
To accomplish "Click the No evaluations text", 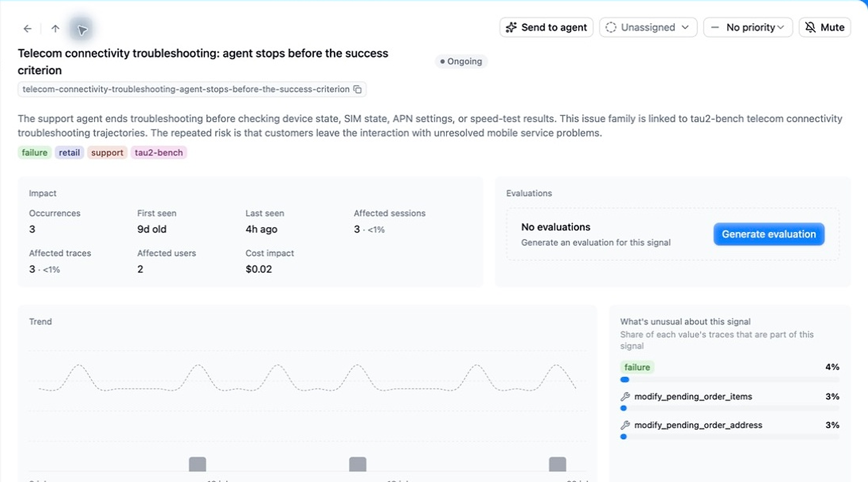I will (555, 227).
